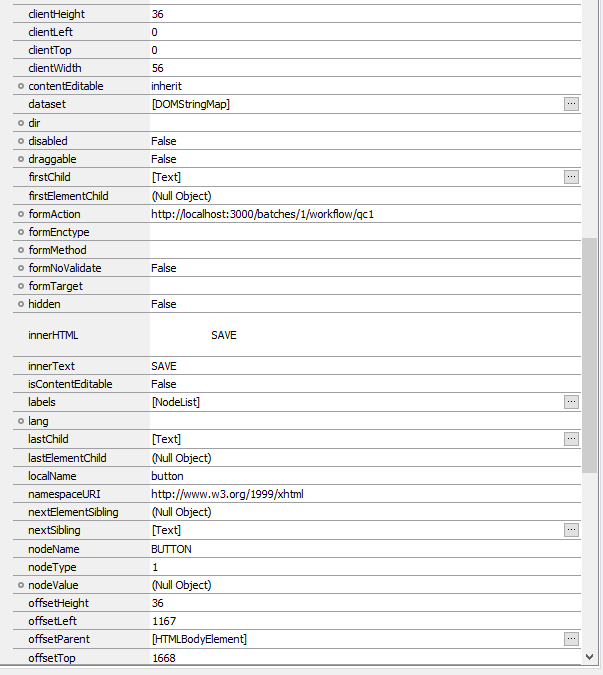Click the circle marker beside formNoValidate

[x=21, y=268]
